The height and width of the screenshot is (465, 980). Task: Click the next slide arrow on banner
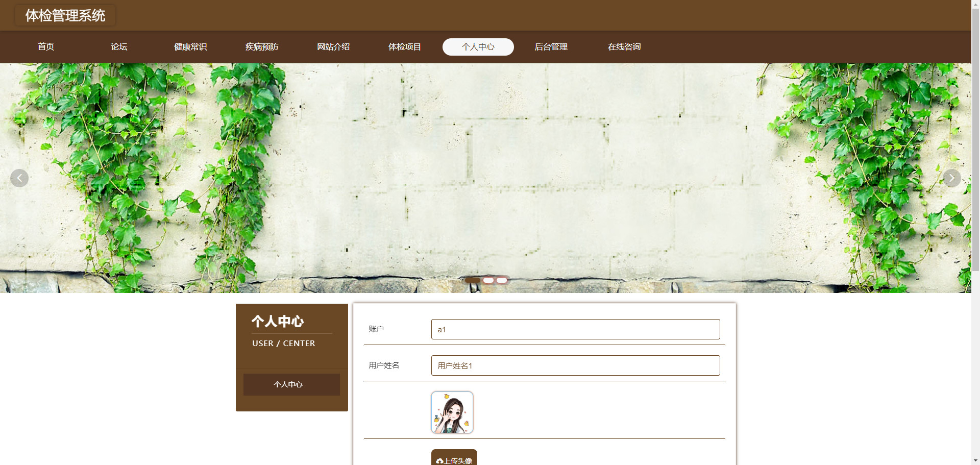click(x=952, y=178)
